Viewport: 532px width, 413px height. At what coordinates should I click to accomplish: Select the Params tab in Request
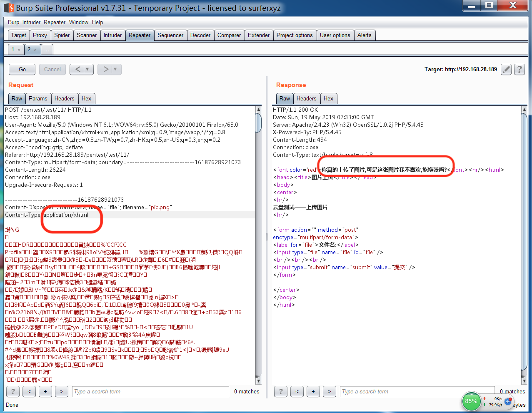(x=38, y=98)
